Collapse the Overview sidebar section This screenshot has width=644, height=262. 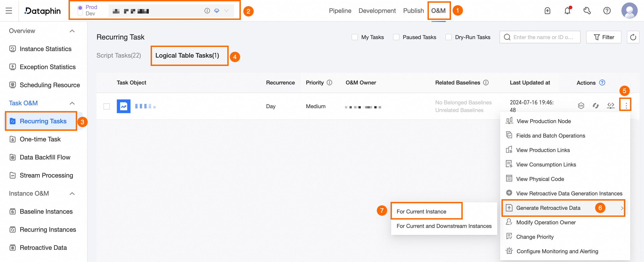point(72,31)
